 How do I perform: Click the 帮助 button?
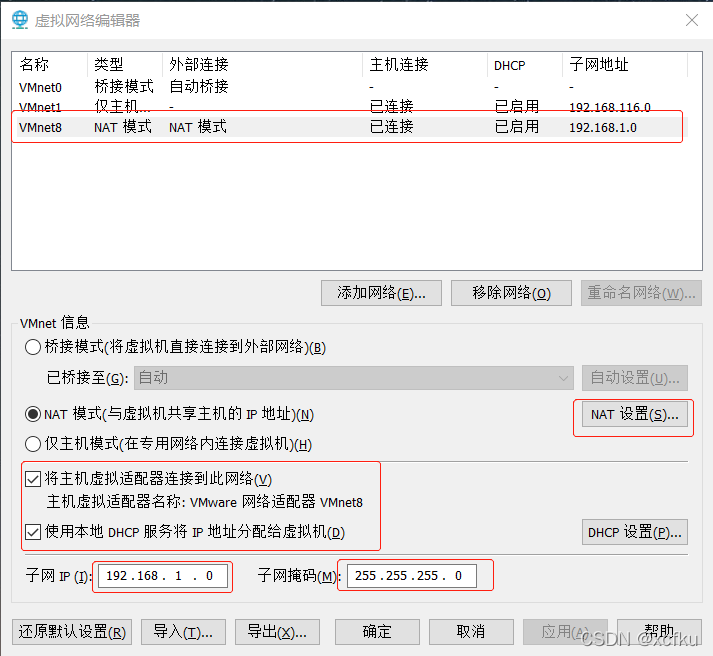659,632
